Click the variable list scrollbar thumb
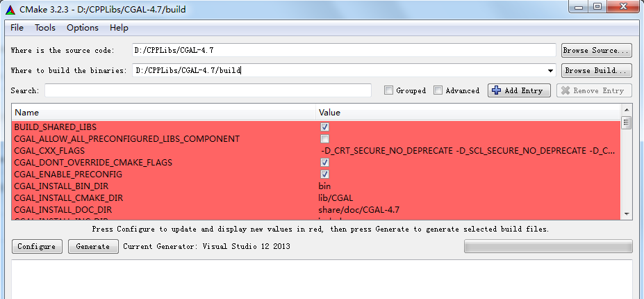 point(627,123)
